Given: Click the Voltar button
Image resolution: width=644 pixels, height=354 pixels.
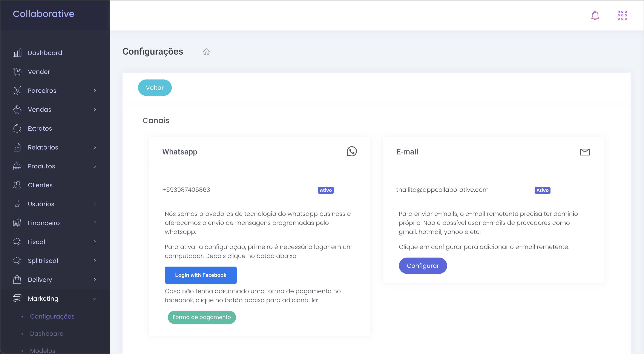Looking at the screenshot, I should coord(155,88).
